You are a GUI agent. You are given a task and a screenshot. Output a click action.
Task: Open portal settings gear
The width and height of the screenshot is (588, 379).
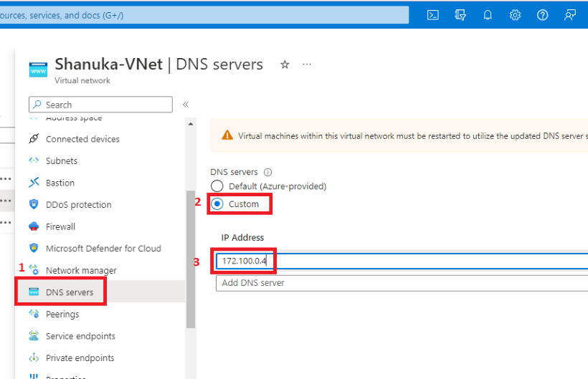pos(515,15)
